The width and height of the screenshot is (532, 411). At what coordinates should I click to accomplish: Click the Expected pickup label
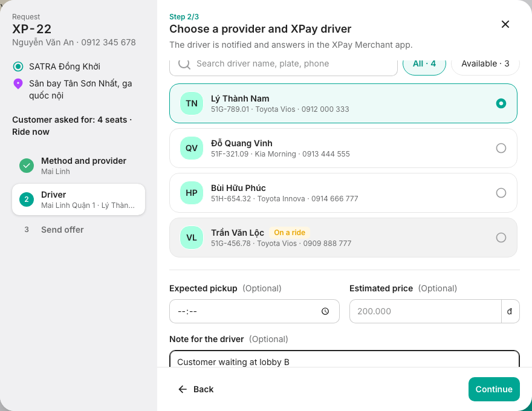(203, 288)
